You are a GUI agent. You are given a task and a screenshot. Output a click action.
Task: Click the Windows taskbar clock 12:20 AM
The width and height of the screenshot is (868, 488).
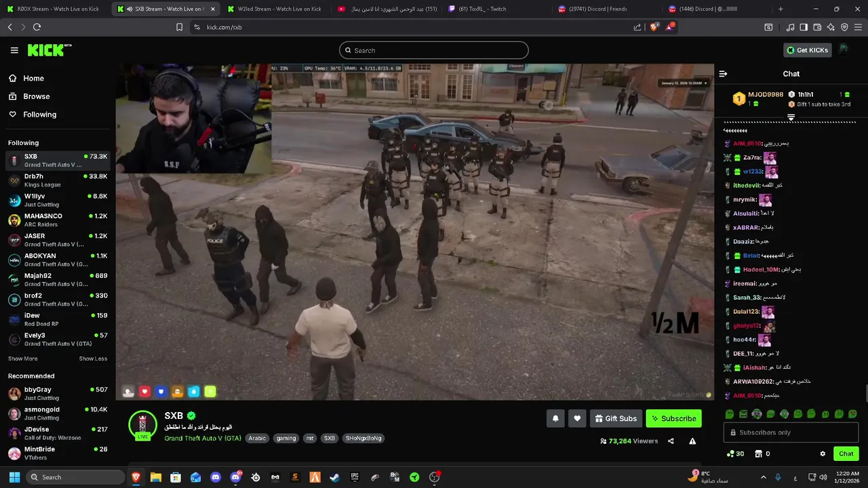[x=847, y=477]
